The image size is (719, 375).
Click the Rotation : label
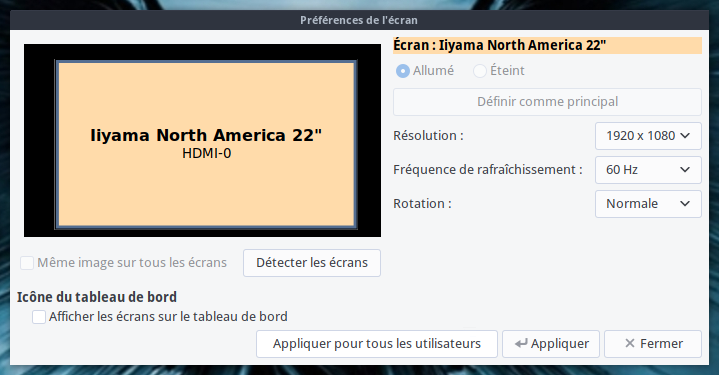point(422,204)
